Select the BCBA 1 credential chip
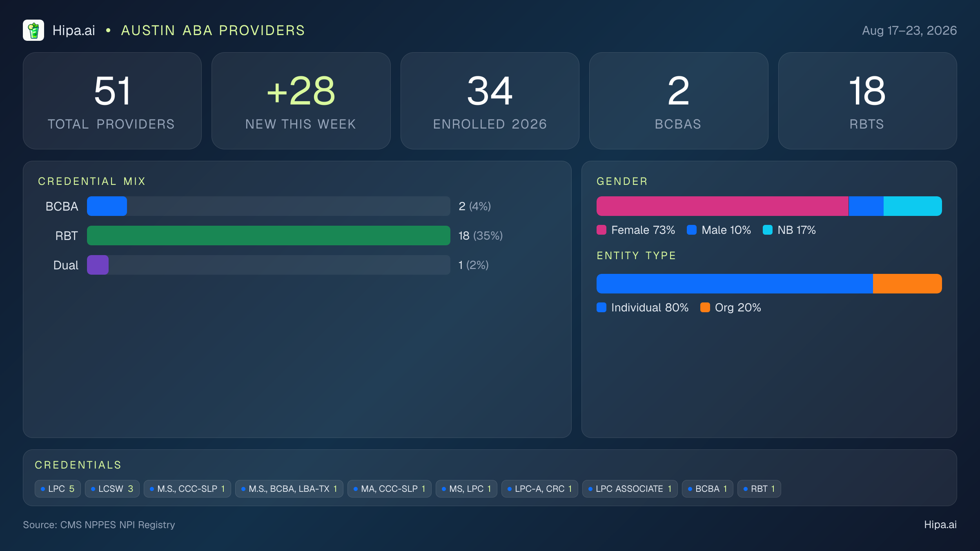This screenshot has width=980, height=551. pyautogui.click(x=708, y=489)
